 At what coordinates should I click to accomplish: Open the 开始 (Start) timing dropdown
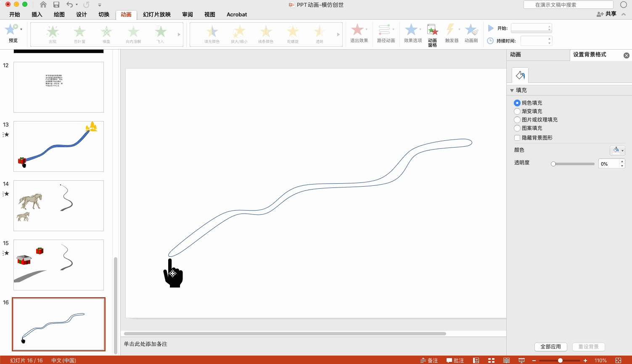pos(531,28)
